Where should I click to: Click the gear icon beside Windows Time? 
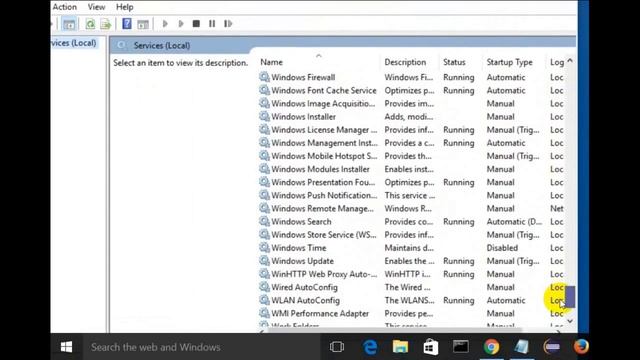click(264, 247)
